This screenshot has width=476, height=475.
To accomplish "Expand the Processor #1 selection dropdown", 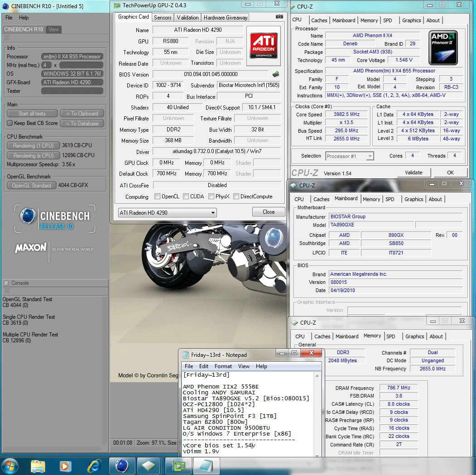I will [x=350, y=156].
